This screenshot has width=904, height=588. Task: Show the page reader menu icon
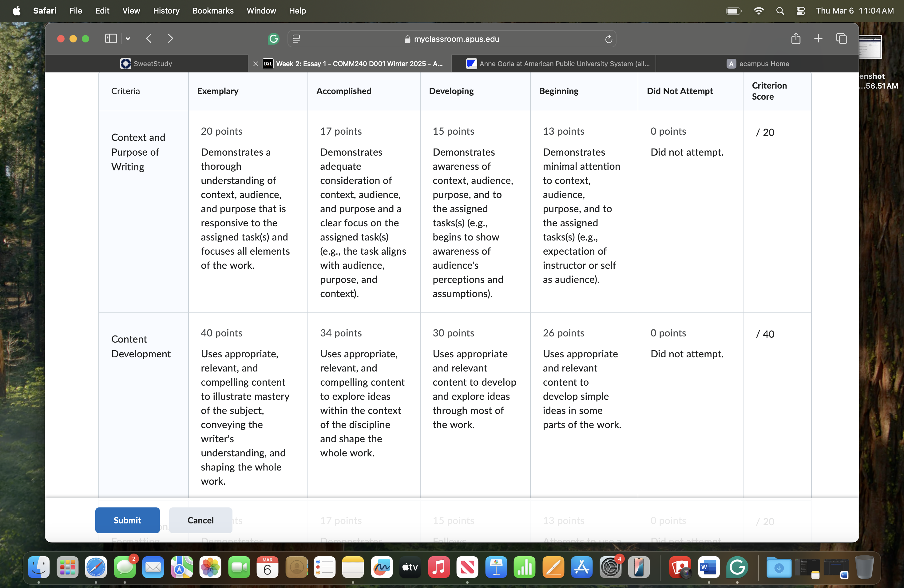tap(296, 39)
